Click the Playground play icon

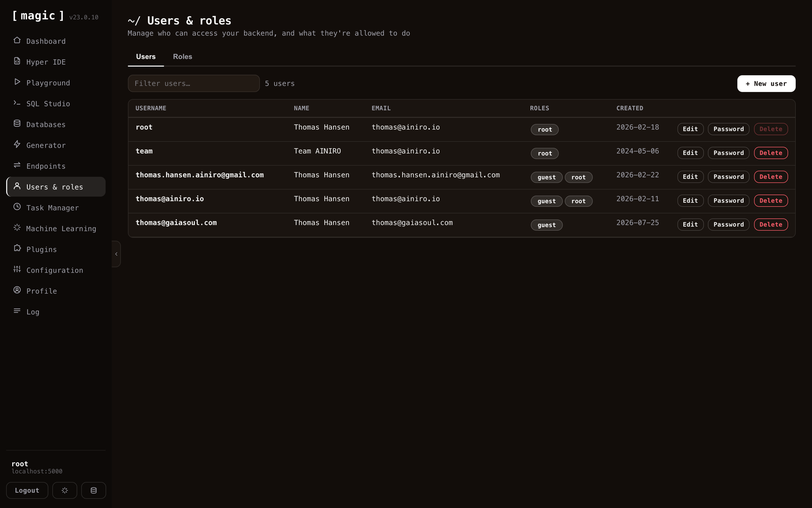[17, 82]
